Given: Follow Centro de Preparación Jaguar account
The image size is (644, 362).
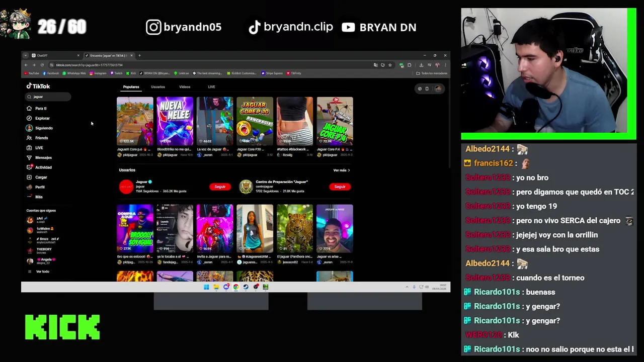Looking at the screenshot, I should click(340, 187).
